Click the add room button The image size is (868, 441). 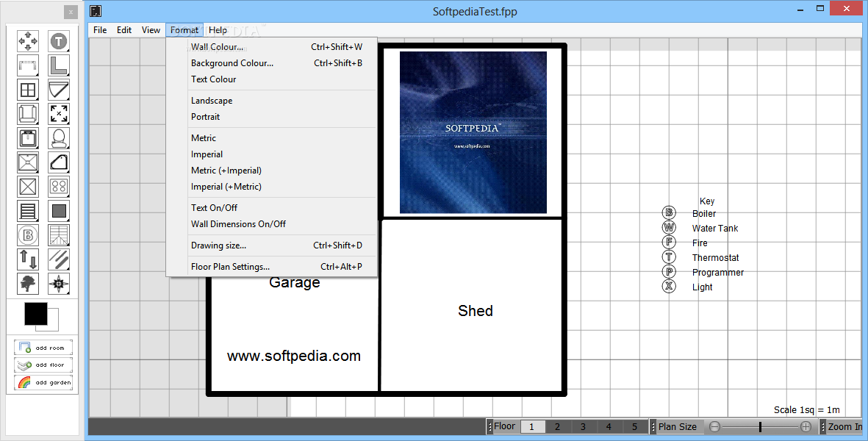[43, 348]
